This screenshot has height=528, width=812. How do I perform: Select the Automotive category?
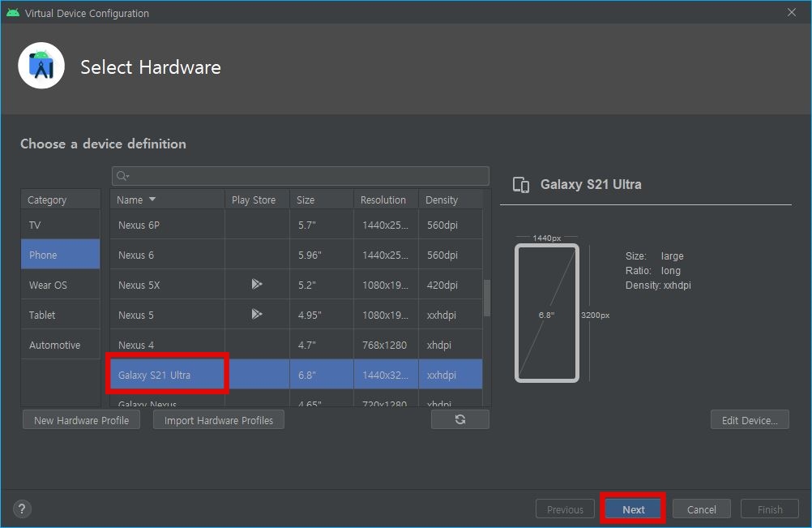61,345
